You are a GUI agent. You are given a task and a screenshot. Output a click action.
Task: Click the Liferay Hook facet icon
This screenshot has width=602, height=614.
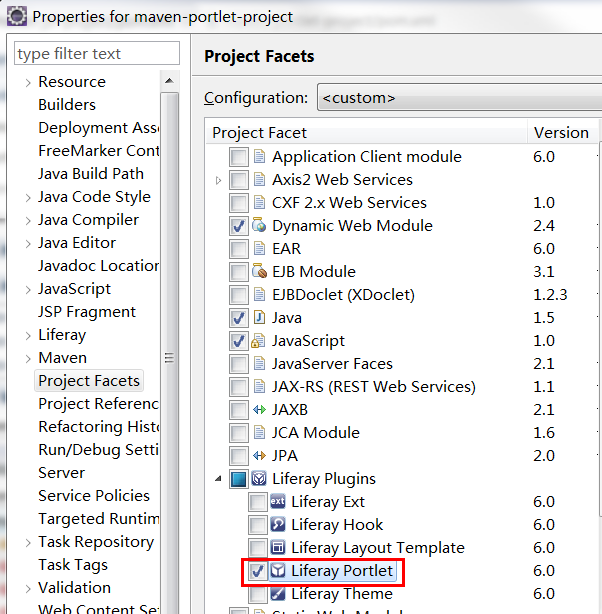click(279, 525)
